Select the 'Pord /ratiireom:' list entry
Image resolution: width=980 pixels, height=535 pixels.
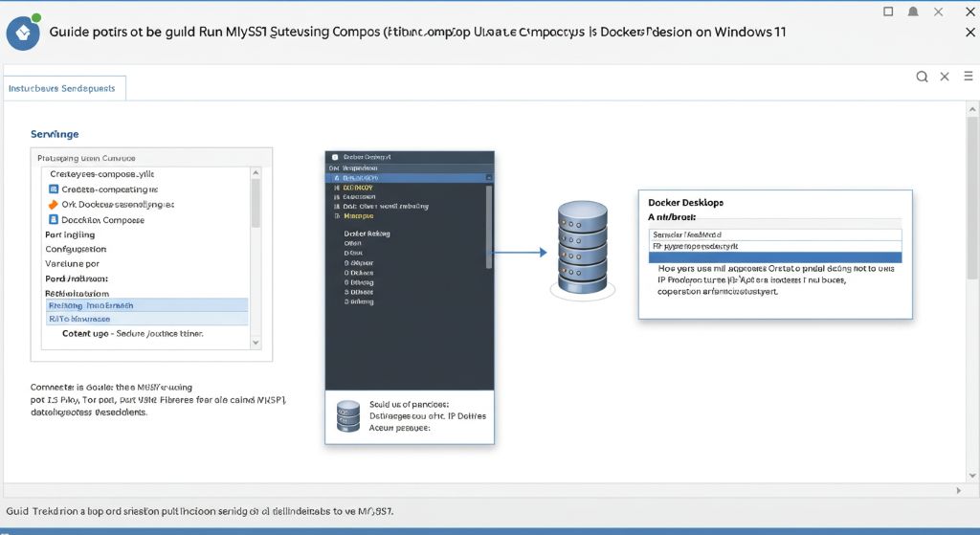77,279
